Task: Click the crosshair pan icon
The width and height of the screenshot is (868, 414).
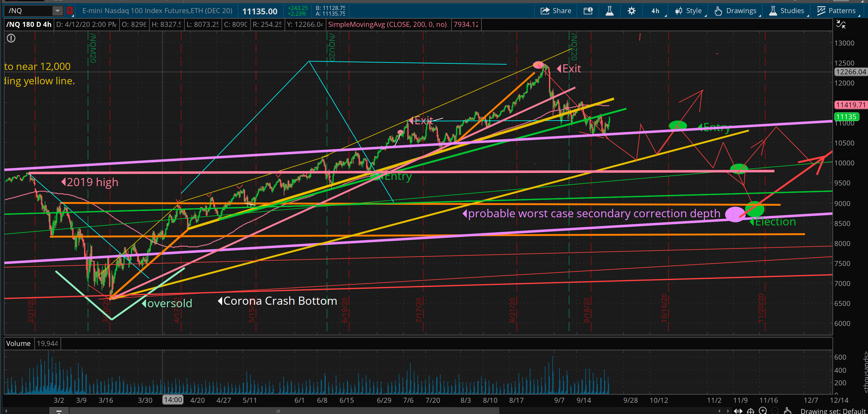Action: pos(750,411)
